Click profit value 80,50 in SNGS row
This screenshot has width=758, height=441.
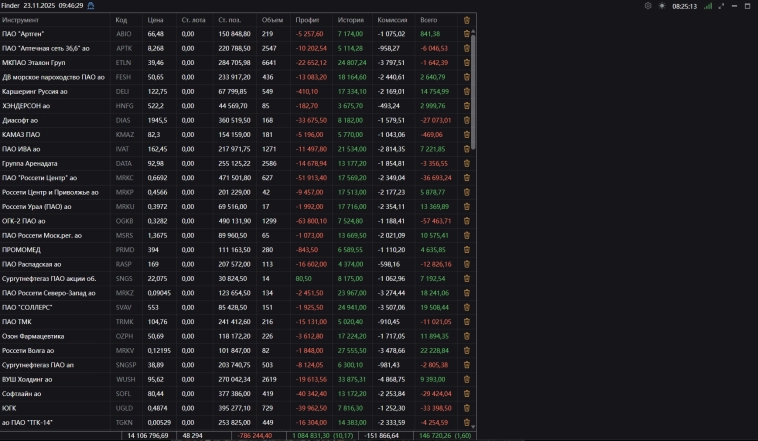304,279
